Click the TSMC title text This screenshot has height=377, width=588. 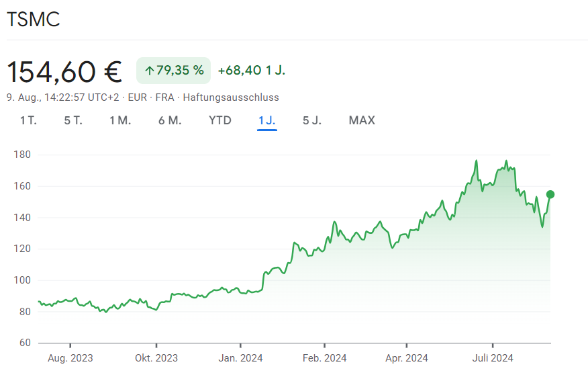(x=34, y=19)
